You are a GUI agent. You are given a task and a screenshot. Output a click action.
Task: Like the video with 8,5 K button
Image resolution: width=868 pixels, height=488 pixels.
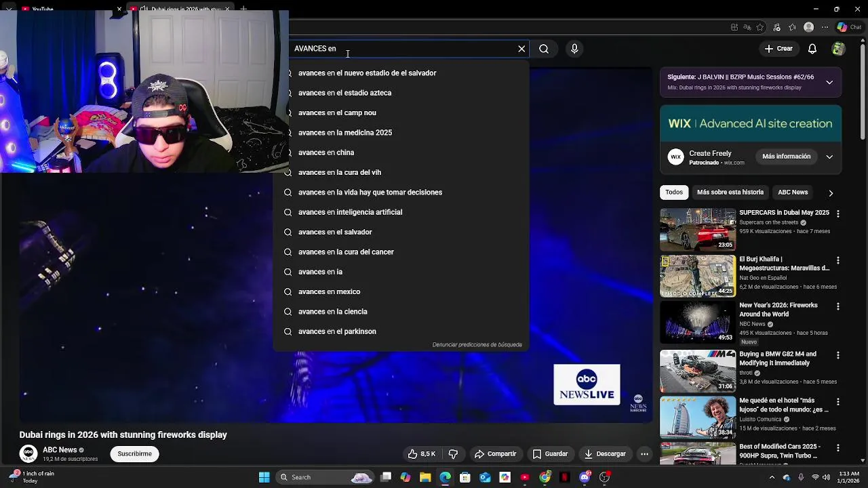422,454
